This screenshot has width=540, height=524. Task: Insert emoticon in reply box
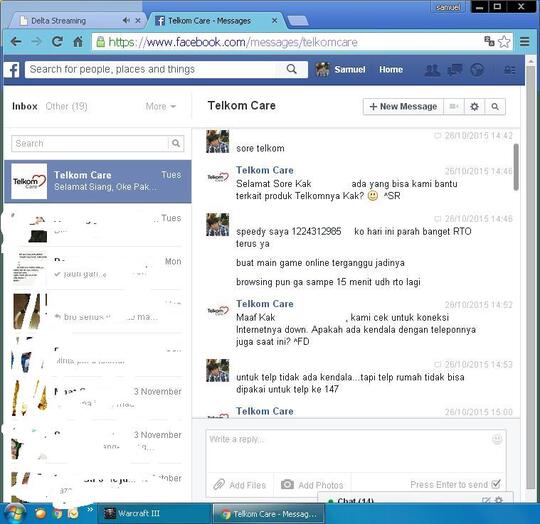tap(497, 439)
